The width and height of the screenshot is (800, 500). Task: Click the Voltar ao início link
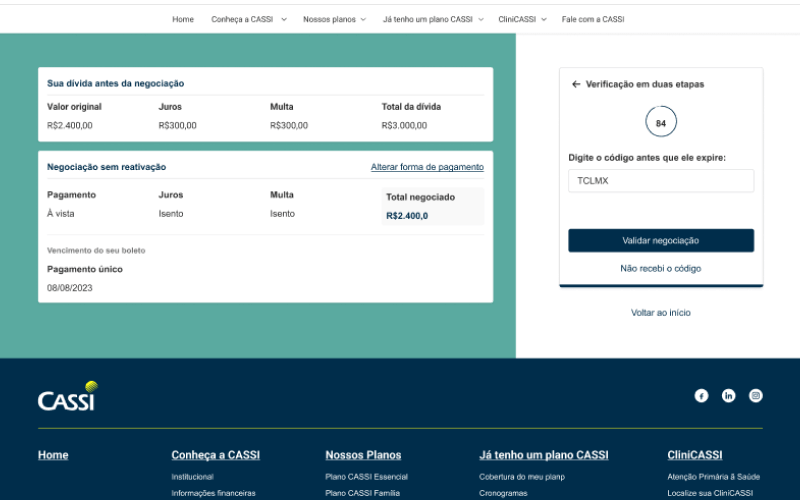(x=661, y=313)
